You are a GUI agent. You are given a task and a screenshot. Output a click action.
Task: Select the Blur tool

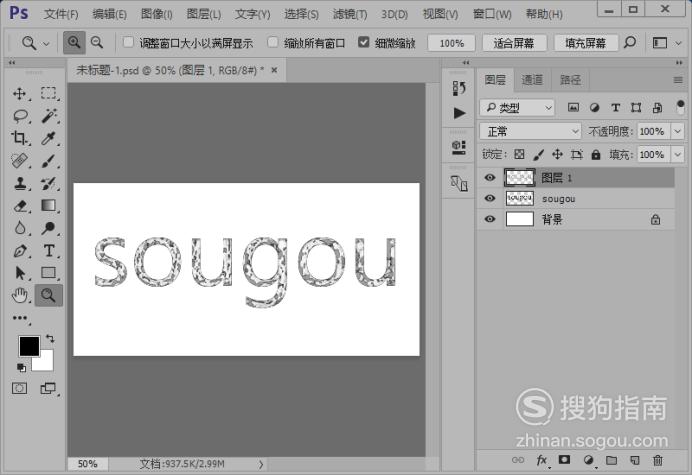pyautogui.click(x=19, y=228)
